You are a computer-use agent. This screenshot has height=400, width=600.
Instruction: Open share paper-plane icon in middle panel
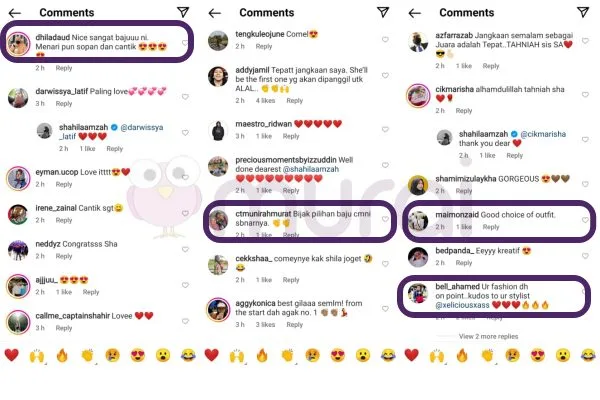point(383,12)
